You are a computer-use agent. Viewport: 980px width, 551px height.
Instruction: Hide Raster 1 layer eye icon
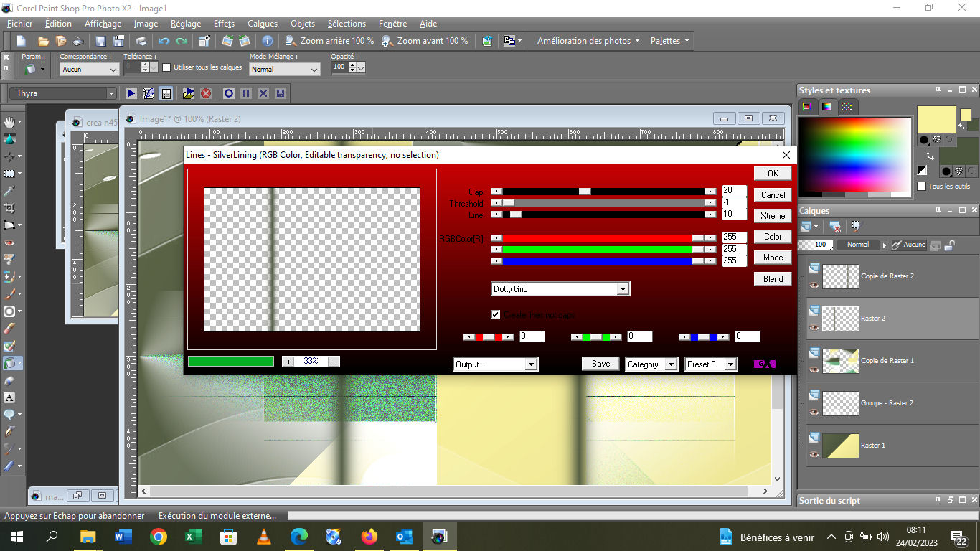814,454
